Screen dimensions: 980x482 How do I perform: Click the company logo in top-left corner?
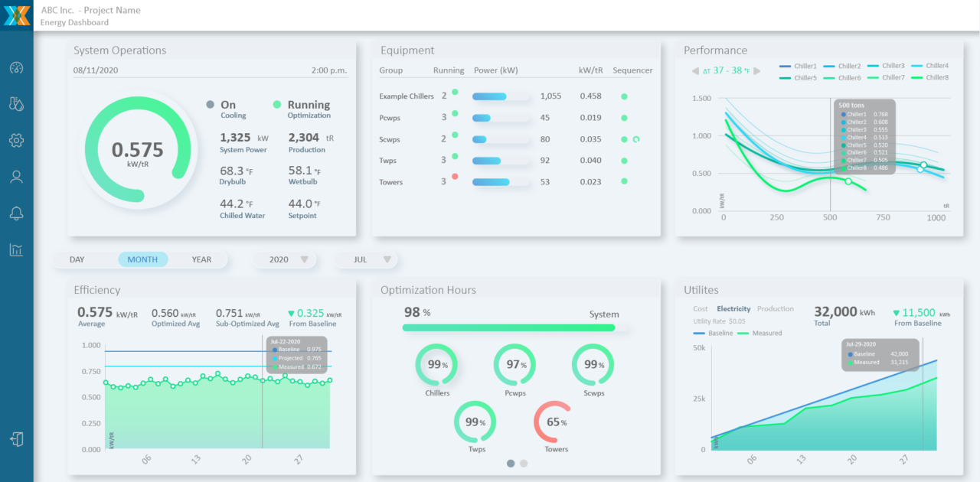16,15
